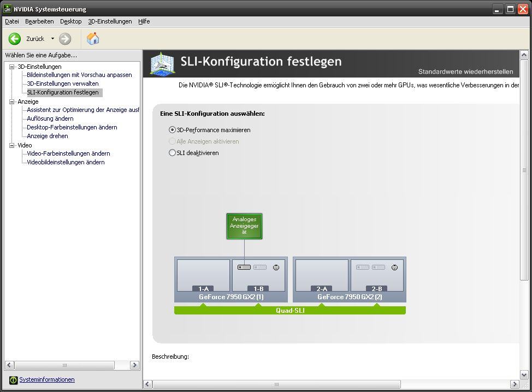The width and height of the screenshot is (532, 392).
Task: Open Videobildeinstellungen ändern task
Action: pos(66,163)
